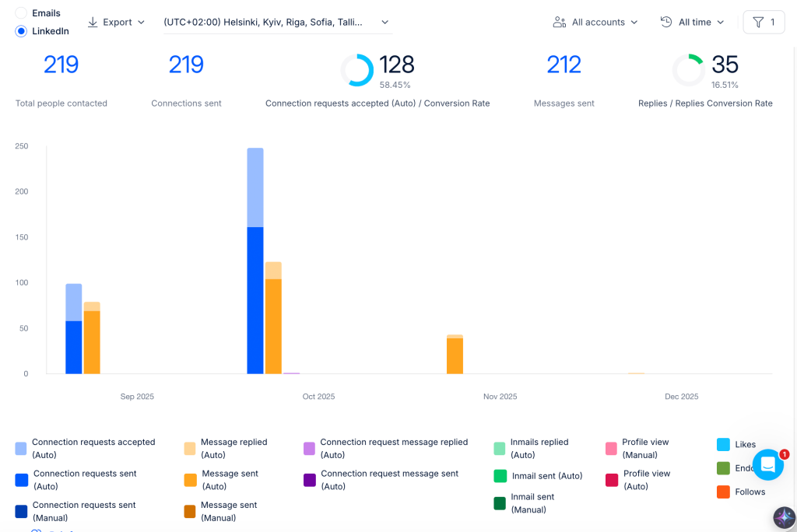Click the clock history icon
The height and width of the screenshot is (532, 797).
(x=666, y=22)
